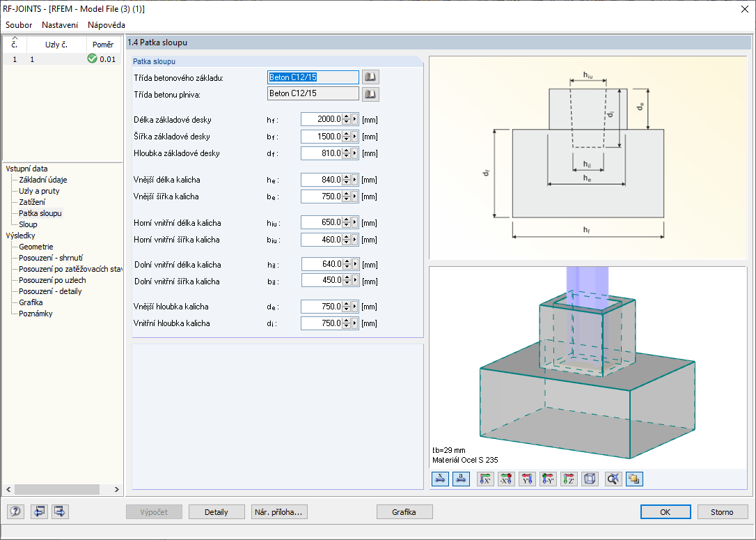
Task: Click the zoom show-all magnifier icon
Action: tap(613, 479)
